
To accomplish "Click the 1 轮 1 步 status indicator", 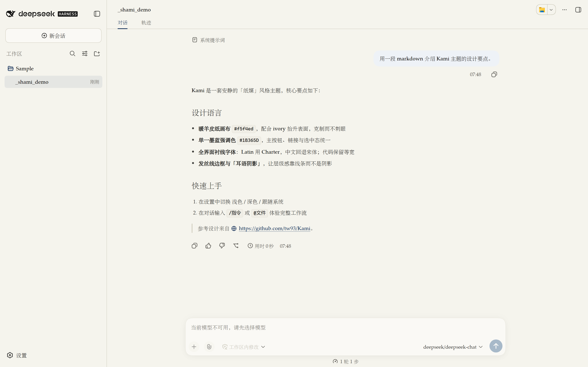I will pos(345,362).
